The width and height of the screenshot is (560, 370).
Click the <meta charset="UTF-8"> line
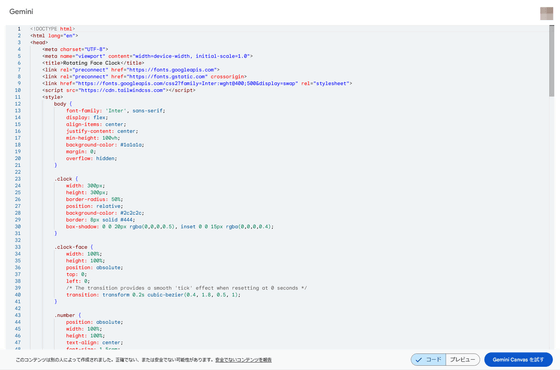click(x=75, y=49)
